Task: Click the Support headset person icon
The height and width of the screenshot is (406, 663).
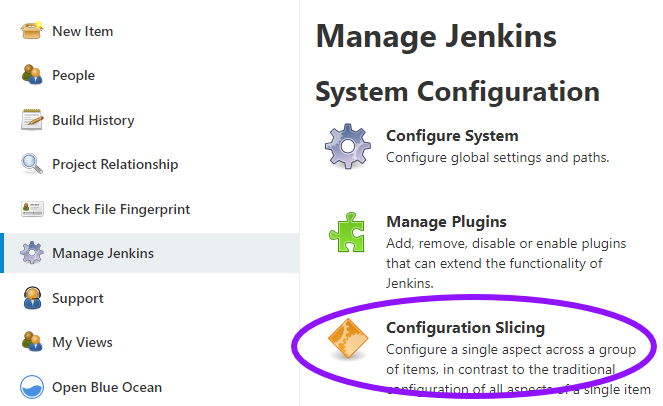Action: coord(32,298)
